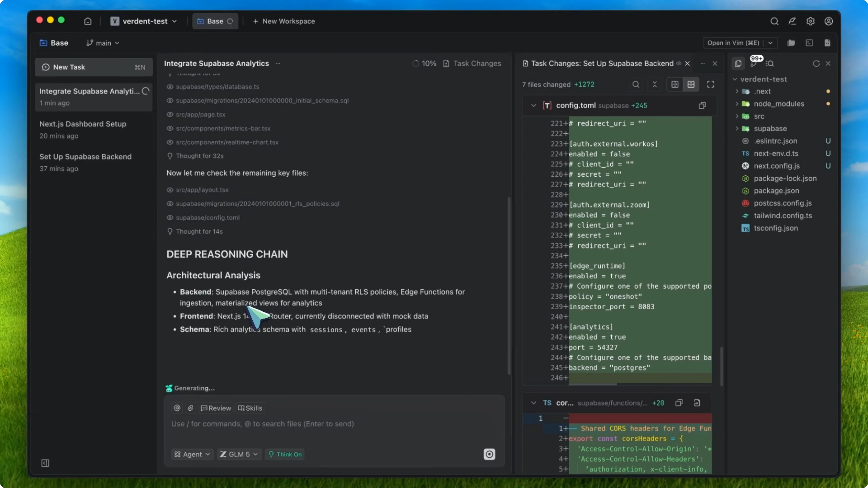Click the terminal icon in top-right toolbar
The image size is (868, 488).
point(809,43)
